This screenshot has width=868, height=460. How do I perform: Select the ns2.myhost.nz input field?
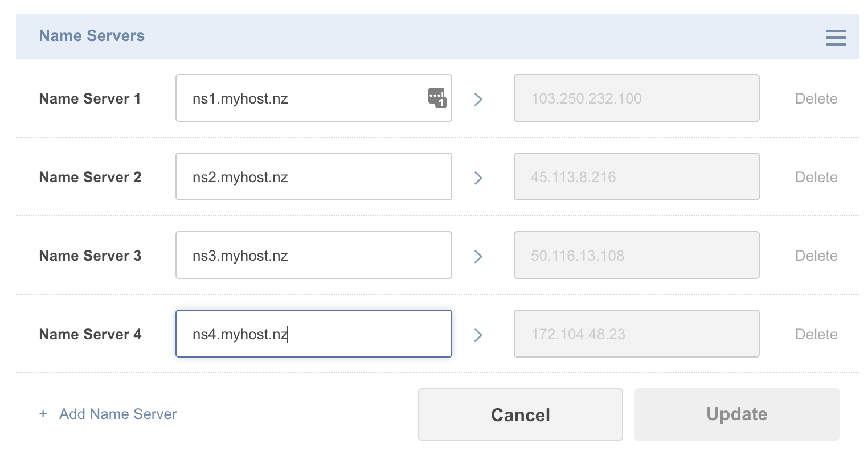[x=313, y=176]
